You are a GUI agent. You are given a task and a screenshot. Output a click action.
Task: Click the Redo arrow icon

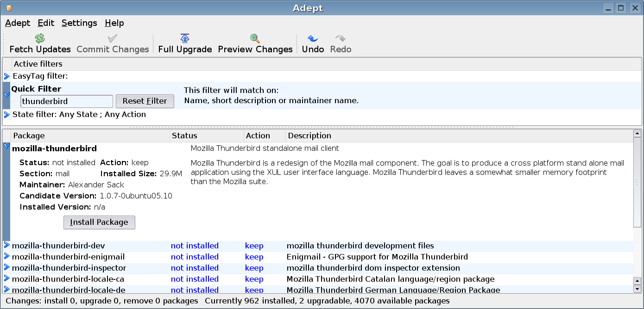tap(341, 38)
